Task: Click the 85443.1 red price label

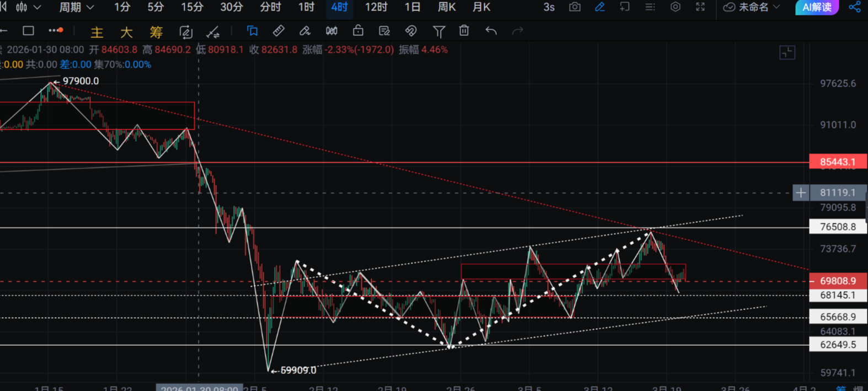Action: pos(837,162)
